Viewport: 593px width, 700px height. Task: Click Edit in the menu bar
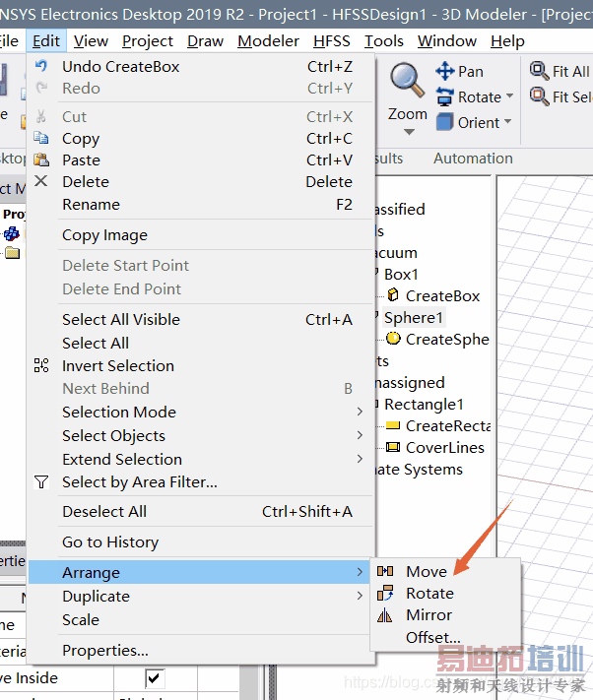click(46, 41)
